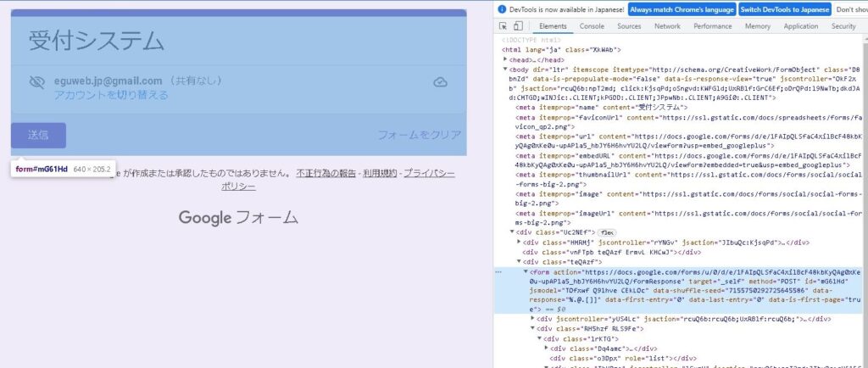The width and height of the screenshot is (868, 368).
Task: Expand the div with class HHRMj
Action: [x=520, y=243]
